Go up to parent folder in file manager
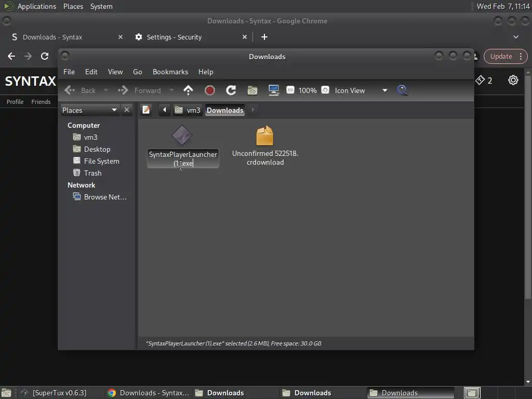This screenshot has height=399, width=532. (188, 90)
